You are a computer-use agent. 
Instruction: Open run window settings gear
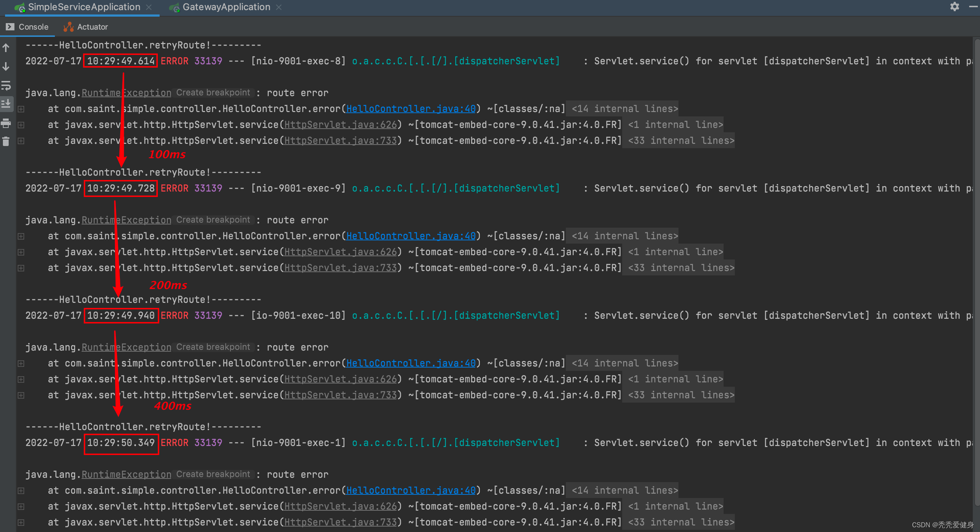pos(954,7)
